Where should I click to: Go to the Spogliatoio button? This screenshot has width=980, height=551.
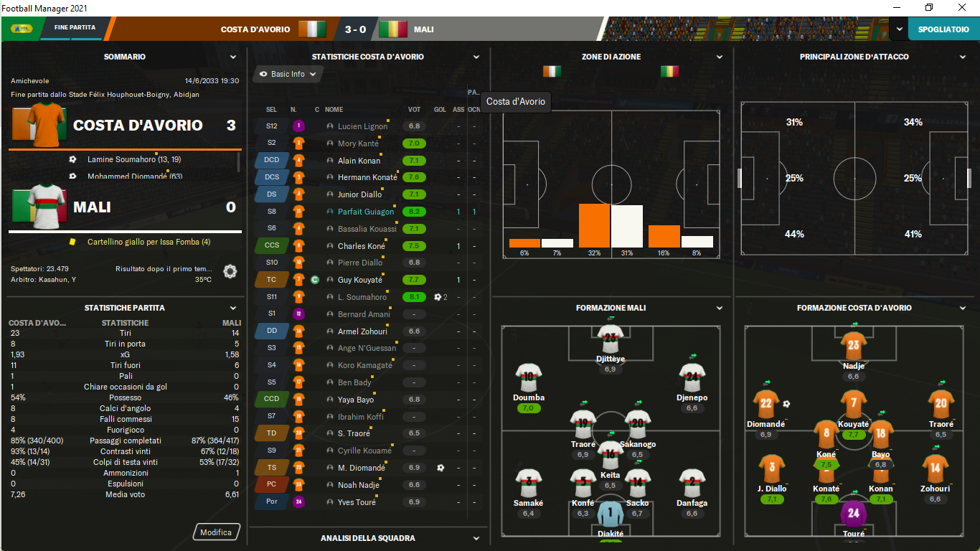[x=943, y=29]
